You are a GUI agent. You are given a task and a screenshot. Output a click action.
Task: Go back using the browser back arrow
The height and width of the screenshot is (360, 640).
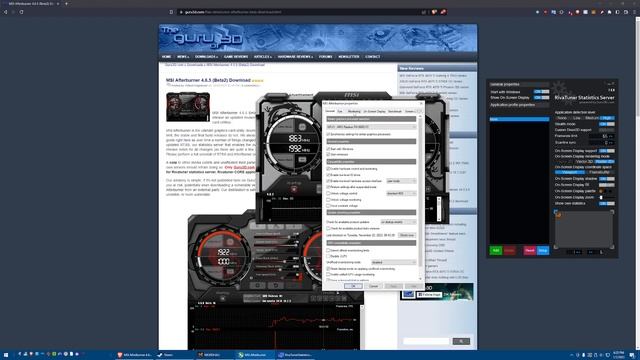click(x=5, y=12)
